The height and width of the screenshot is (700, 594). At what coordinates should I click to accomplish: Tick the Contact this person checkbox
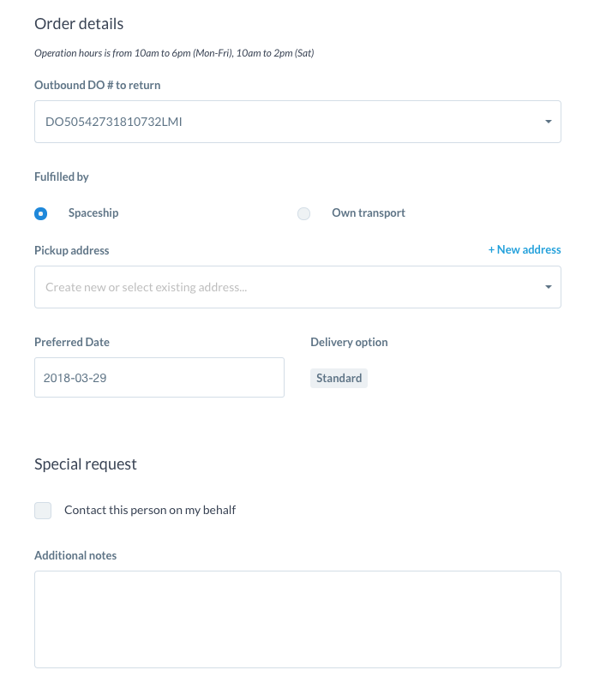pyautogui.click(x=43, y=511)
